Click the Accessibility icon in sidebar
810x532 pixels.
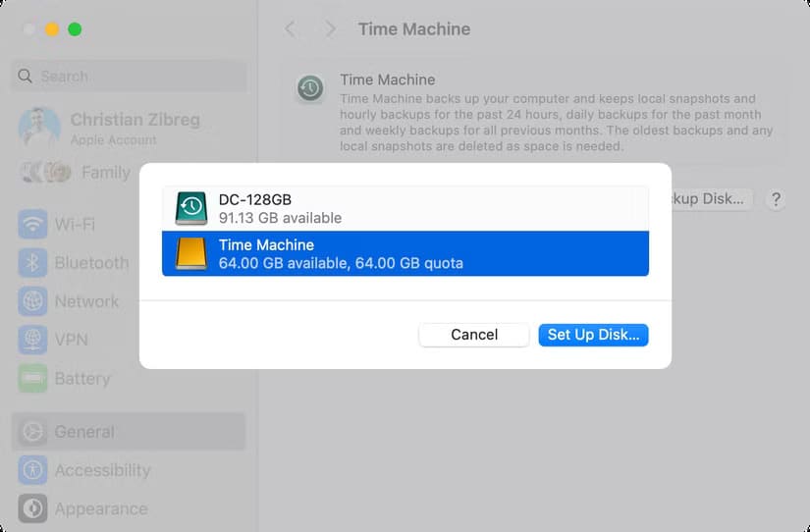tap(33, 470)
